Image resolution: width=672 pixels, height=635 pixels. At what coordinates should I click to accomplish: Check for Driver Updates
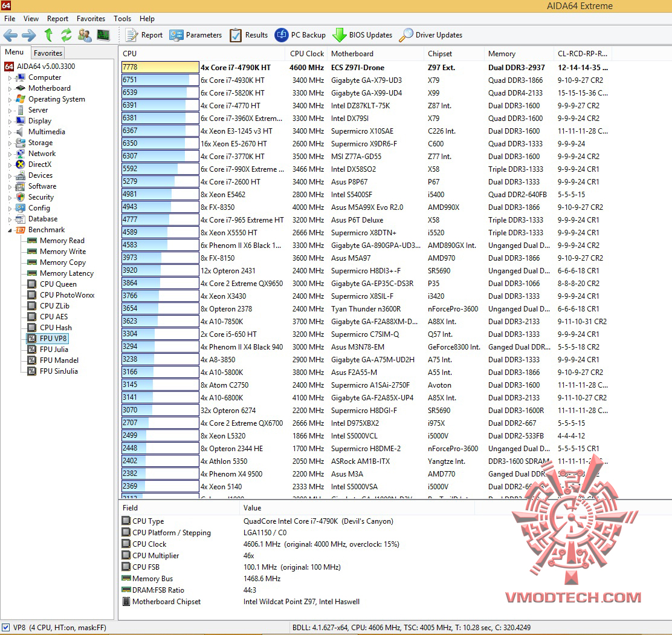(431, 35)
